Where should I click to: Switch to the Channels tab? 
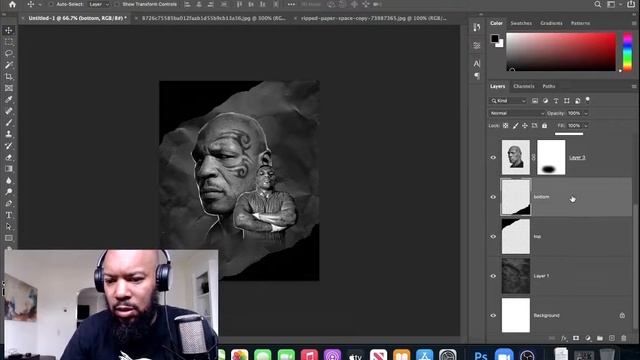[x=524, y=86]
